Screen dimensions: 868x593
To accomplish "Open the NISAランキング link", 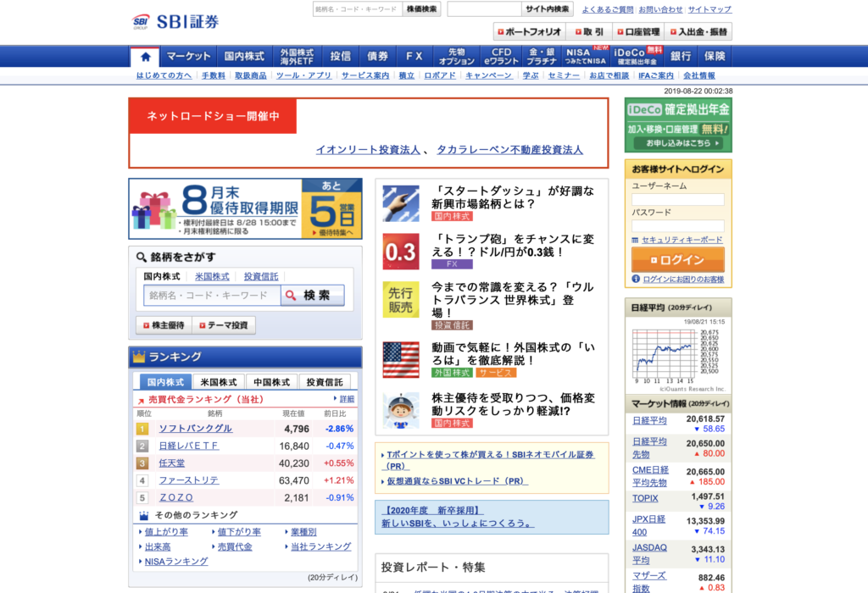I will click(x=176, y=562).
